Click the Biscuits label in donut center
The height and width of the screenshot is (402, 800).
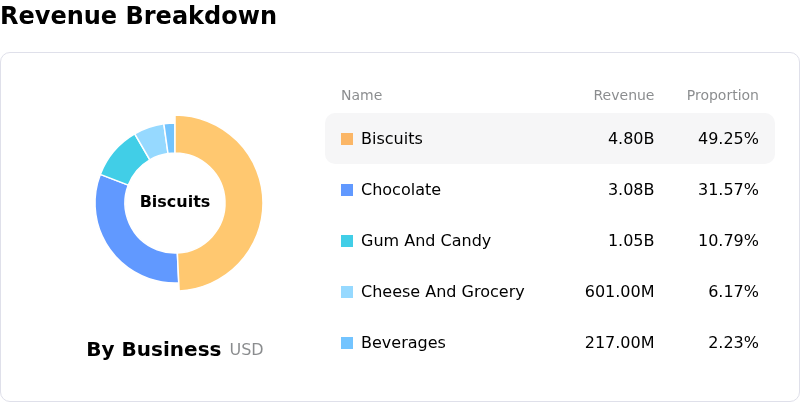[x=175, y=202]
